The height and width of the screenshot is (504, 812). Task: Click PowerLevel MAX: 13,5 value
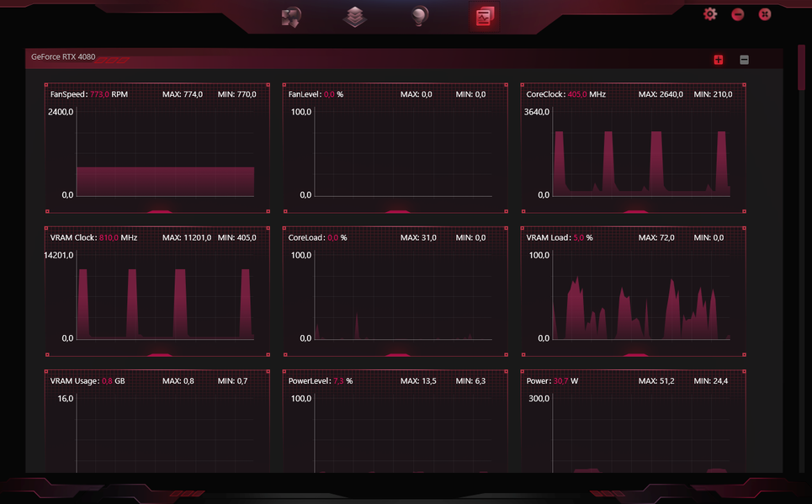pyautogui.click(x=418, y=381)
